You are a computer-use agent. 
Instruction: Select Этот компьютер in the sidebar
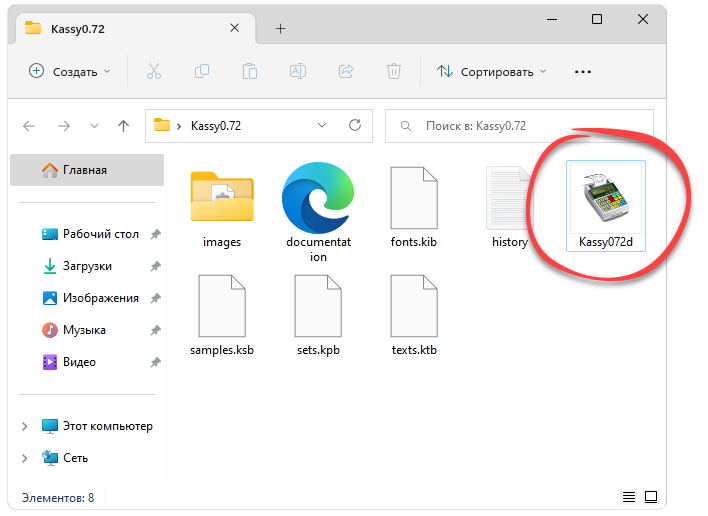click(98, 426)
